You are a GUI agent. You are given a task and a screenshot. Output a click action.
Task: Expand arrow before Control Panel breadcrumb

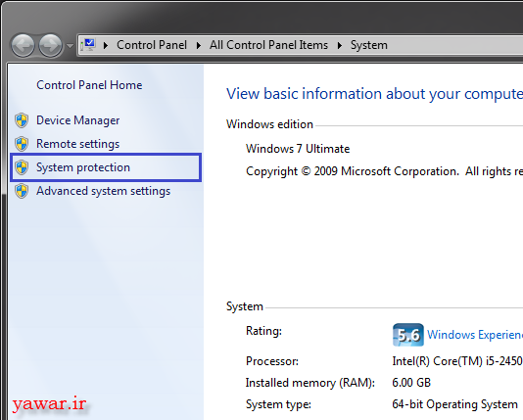(x=106, y=45)
